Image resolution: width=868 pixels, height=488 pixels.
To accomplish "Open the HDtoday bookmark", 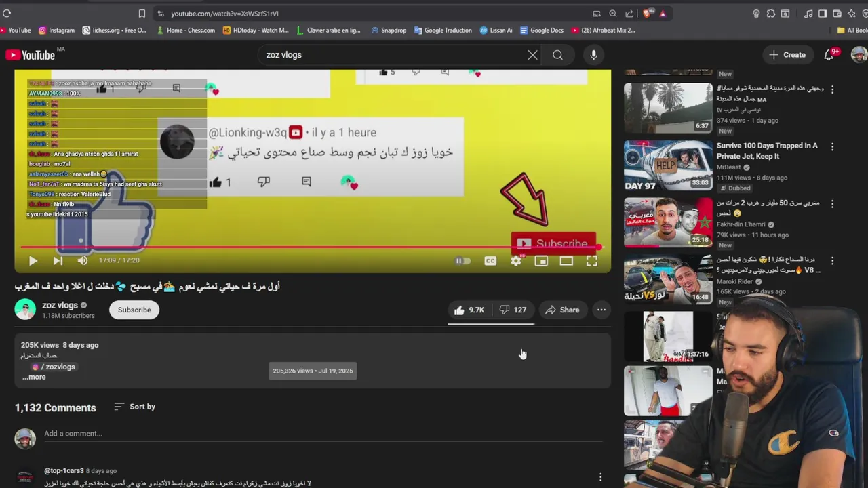I will click(256, 30).
